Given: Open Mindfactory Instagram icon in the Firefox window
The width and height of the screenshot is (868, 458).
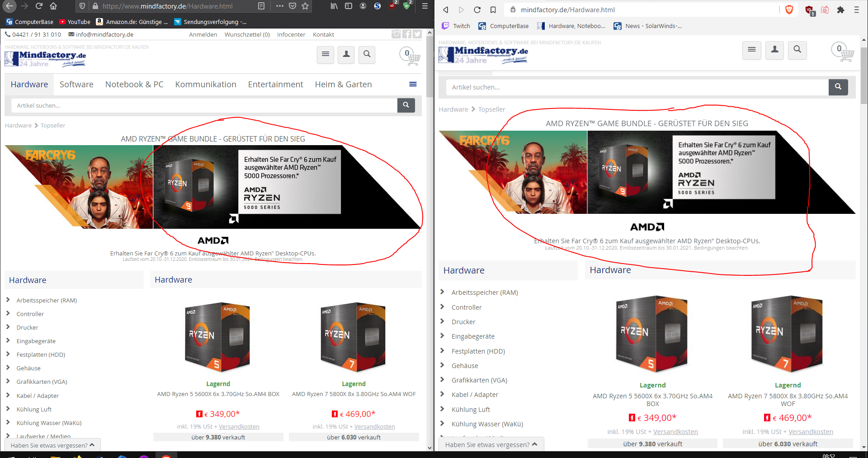Looking at the screenshot, I should (396, 34).
